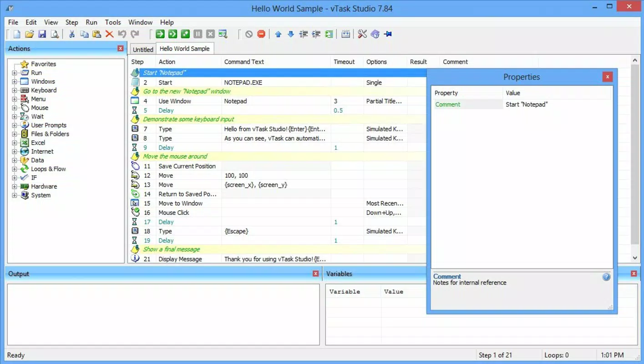Click the Print Preview toolbar icon
Viewport: 644px width, 364px height.
click(55, 34)
